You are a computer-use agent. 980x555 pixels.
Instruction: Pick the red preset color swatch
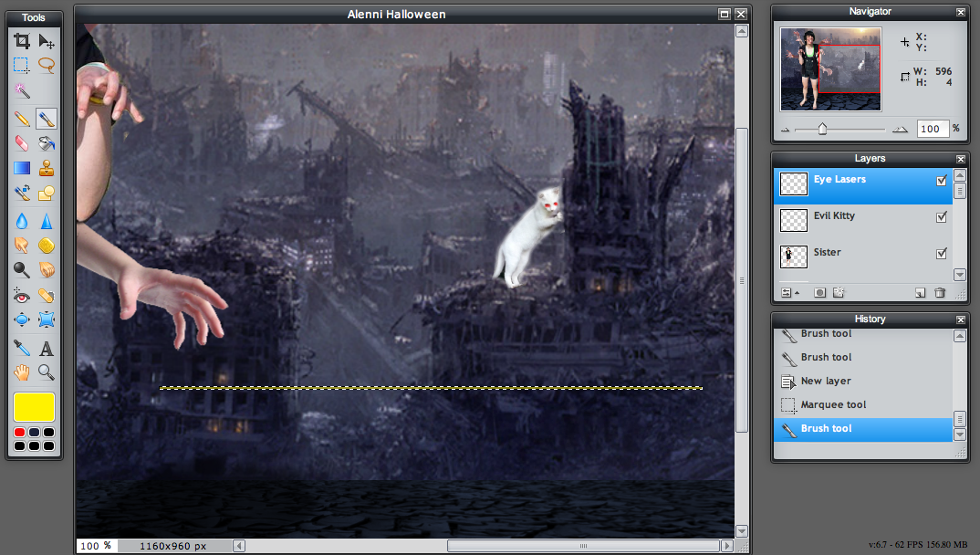coord(19,433)
